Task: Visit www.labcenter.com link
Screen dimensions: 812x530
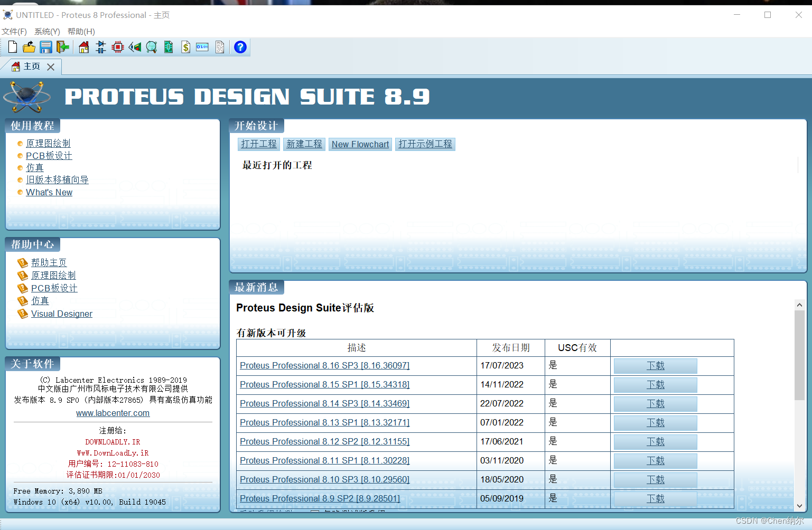Action: [113, 413]
